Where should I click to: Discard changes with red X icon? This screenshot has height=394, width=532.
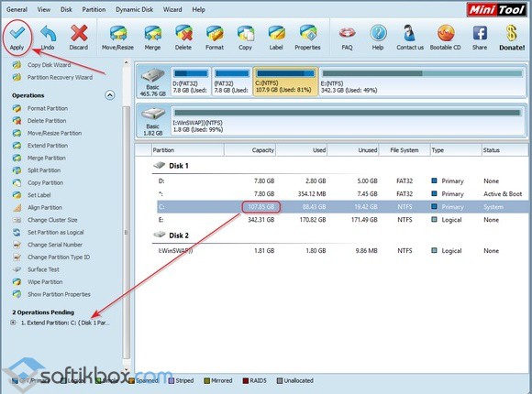[x=79, y=38]
